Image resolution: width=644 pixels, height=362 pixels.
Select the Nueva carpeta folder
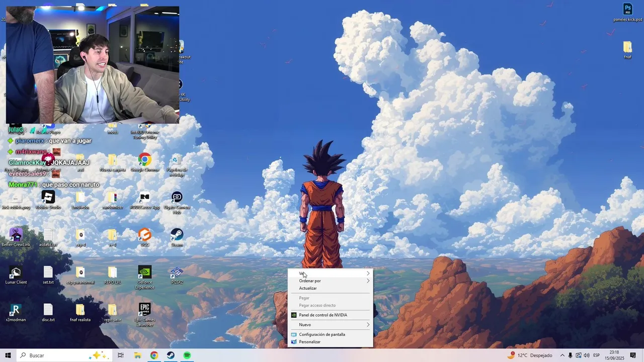tap(113, 163)
